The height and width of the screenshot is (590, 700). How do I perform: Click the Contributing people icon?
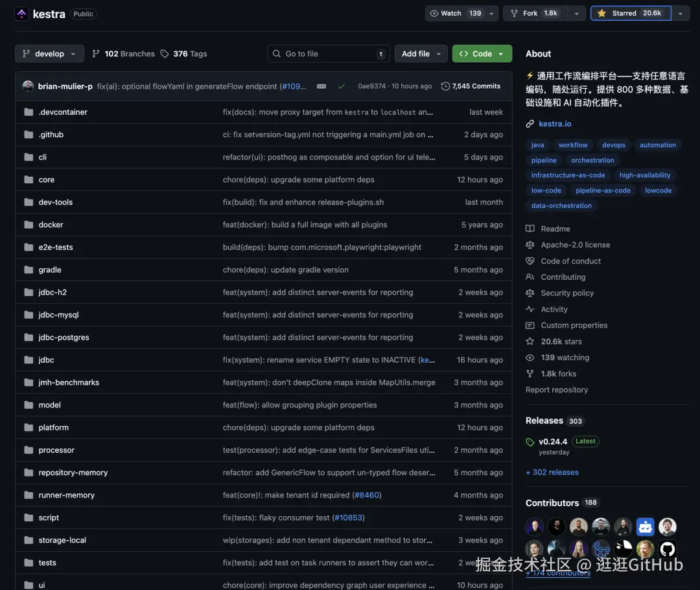pyautogui.click(x=530, y=277)
